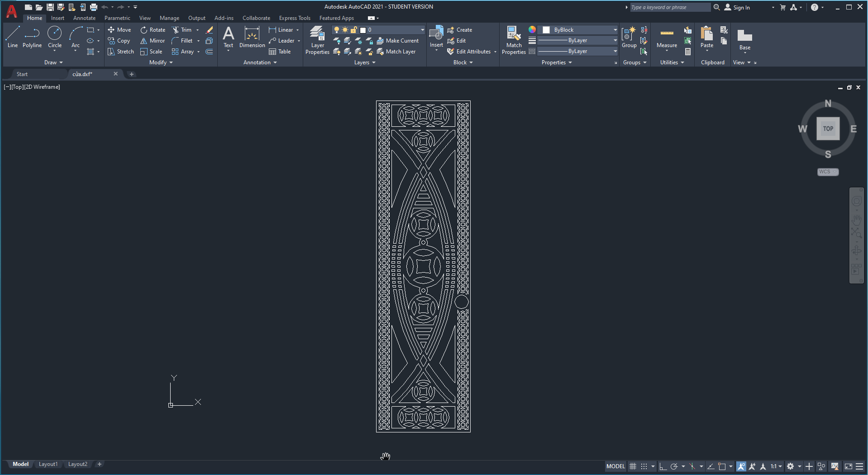Activate the Move command

(119, 30)
